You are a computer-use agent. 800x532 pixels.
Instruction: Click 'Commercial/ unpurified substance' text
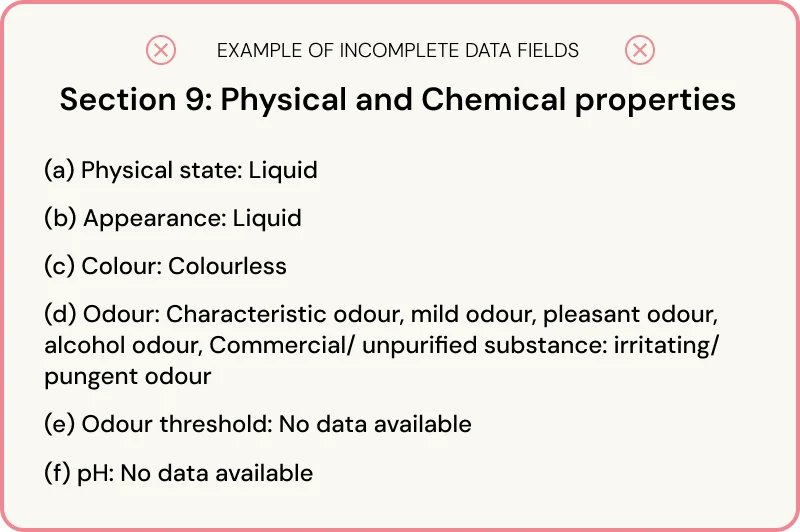[406, 345]
